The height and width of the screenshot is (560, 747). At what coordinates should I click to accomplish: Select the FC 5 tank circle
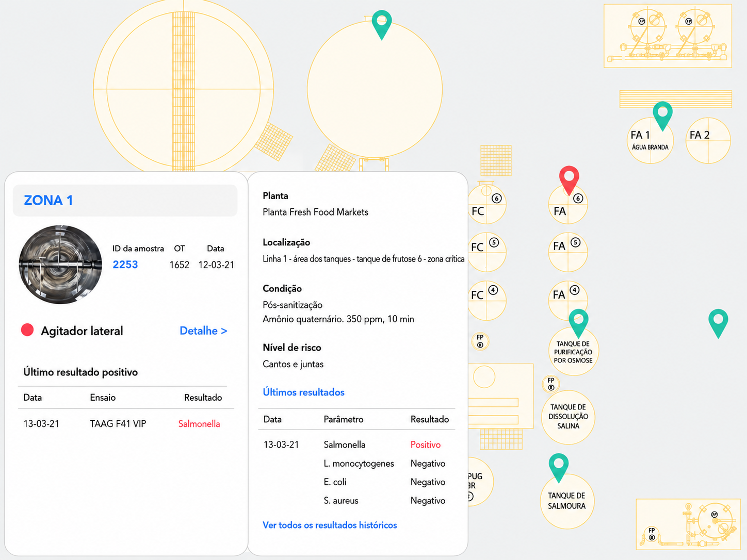[486, 252]
